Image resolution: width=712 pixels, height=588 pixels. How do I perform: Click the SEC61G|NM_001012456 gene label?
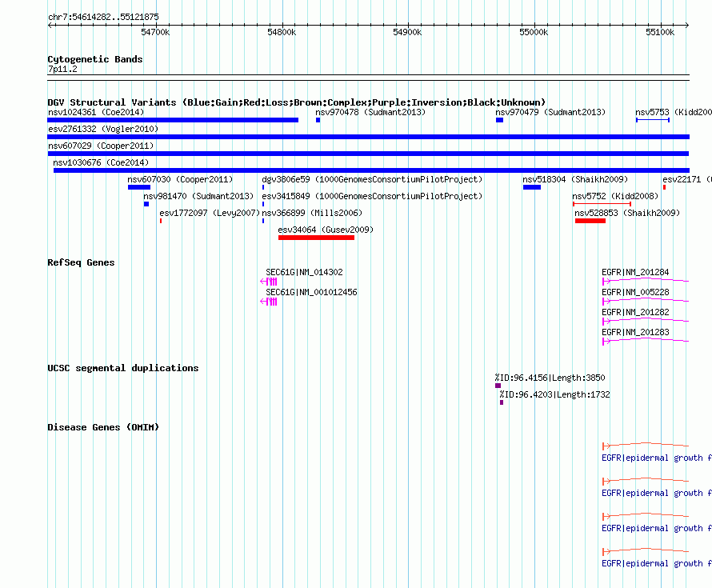311,292
